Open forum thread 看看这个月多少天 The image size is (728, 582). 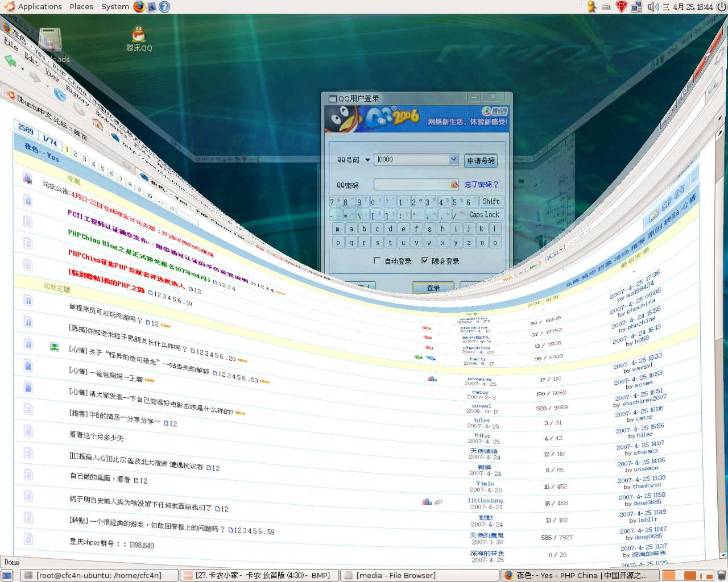[96, 436]
